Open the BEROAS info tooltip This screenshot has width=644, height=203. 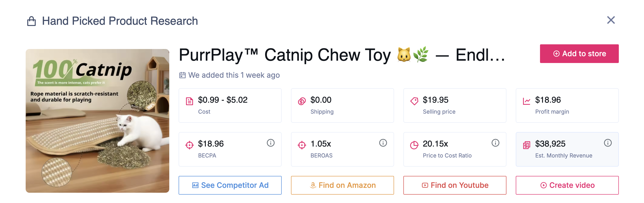[x=383, y=143]
